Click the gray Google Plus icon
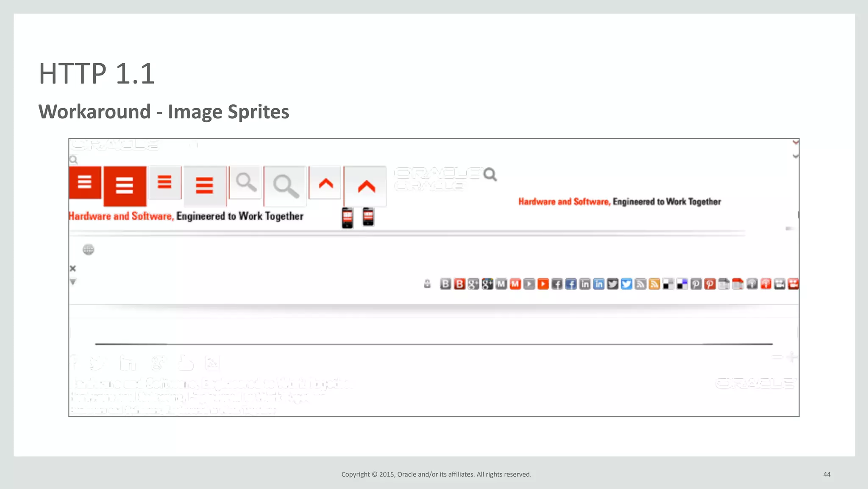The image size is (868, 489). 473,284
